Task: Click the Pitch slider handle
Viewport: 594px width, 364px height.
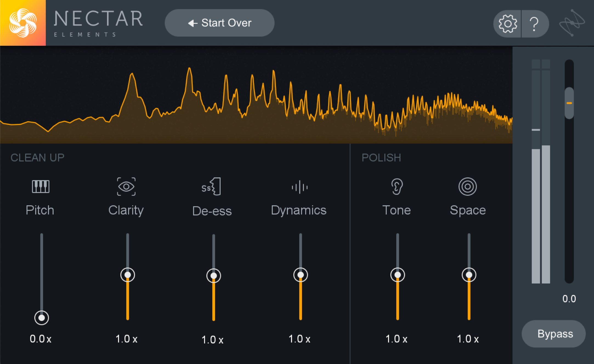Action: point(42,318)
